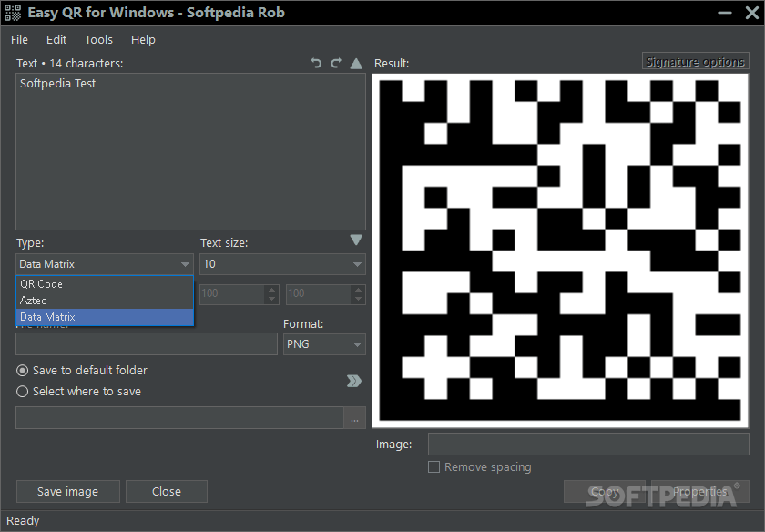Decrease the second 100 size spinner
The height and width of the screenshot is (532, 765).
click(x=359, y=299)
